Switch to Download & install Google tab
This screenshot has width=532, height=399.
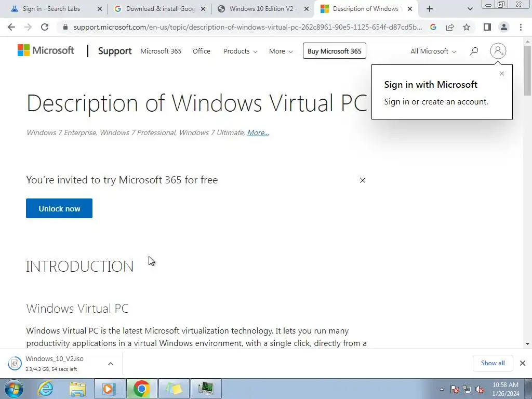[161, 9]
